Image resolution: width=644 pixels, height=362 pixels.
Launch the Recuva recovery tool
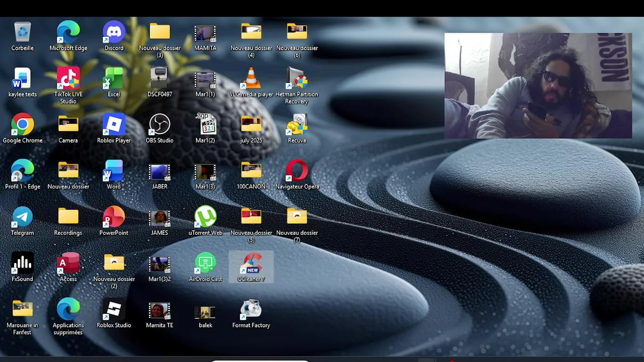[x=297, y=125]
